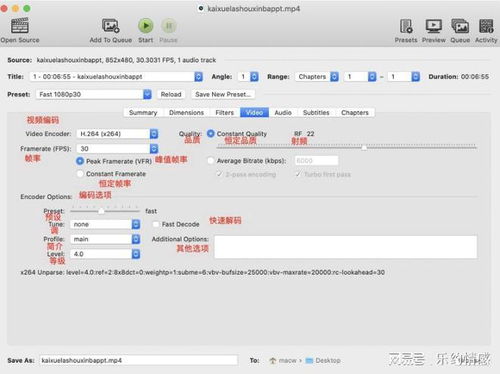Open the Preview window icon
The image size is (500, 374).
point(434,26)
